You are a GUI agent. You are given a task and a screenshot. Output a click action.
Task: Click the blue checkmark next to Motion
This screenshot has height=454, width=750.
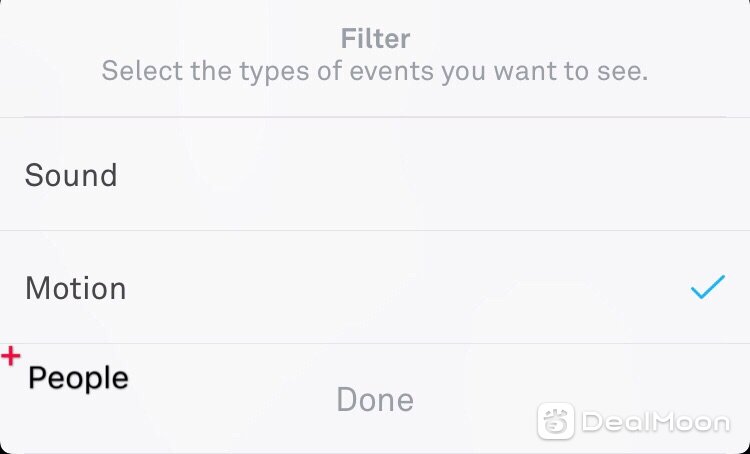point(707,287)
